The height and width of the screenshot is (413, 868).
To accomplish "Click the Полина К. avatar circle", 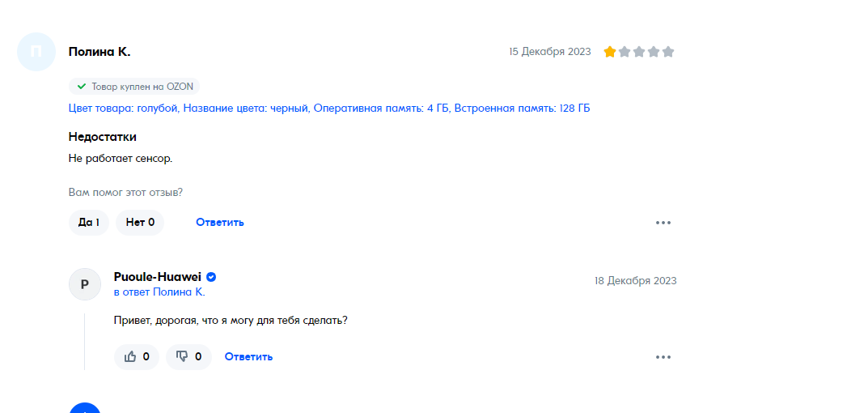I will coord(36,52).
